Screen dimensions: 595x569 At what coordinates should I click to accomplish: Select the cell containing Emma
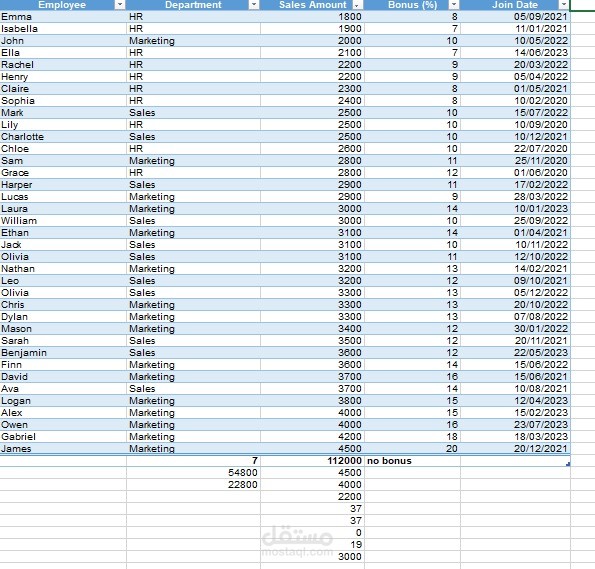tap(63, 17)
